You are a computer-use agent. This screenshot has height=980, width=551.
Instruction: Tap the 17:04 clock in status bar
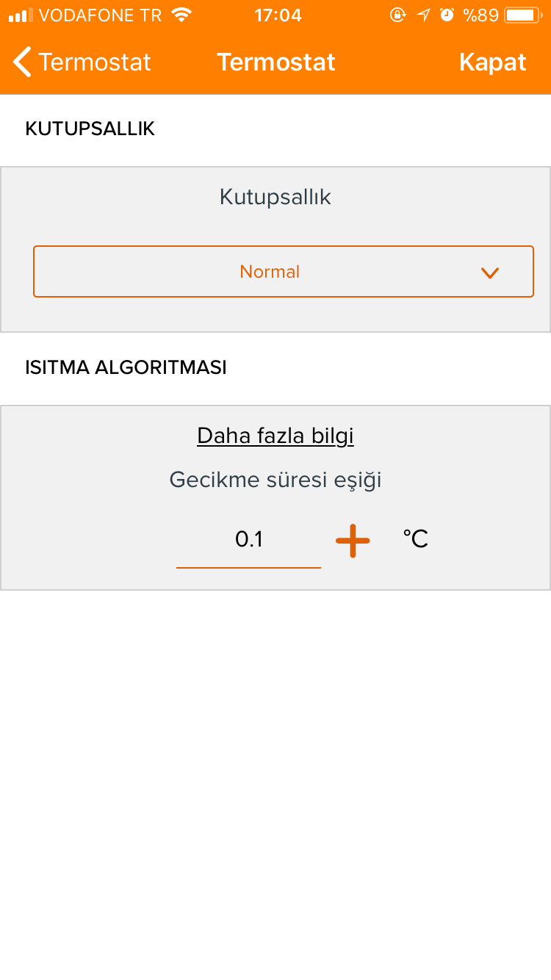point(278,15)
